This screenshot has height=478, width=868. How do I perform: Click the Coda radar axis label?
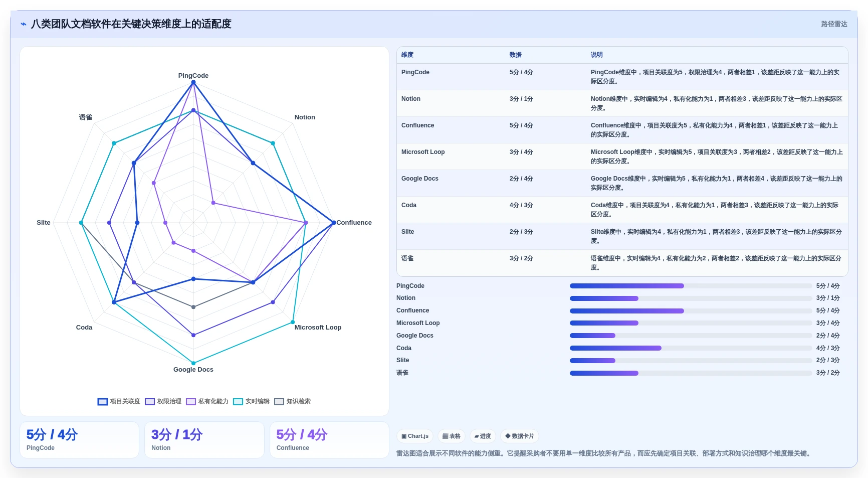tap(84, 328)
